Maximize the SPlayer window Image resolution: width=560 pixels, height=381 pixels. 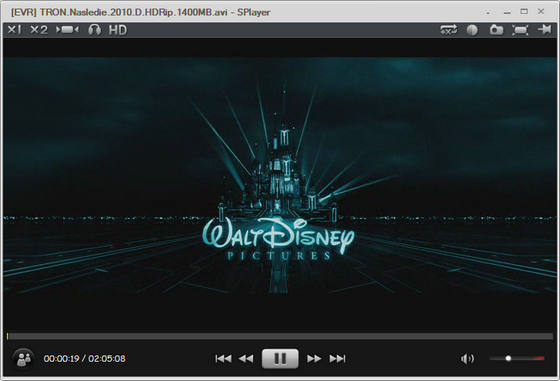(x=524, y=12)
